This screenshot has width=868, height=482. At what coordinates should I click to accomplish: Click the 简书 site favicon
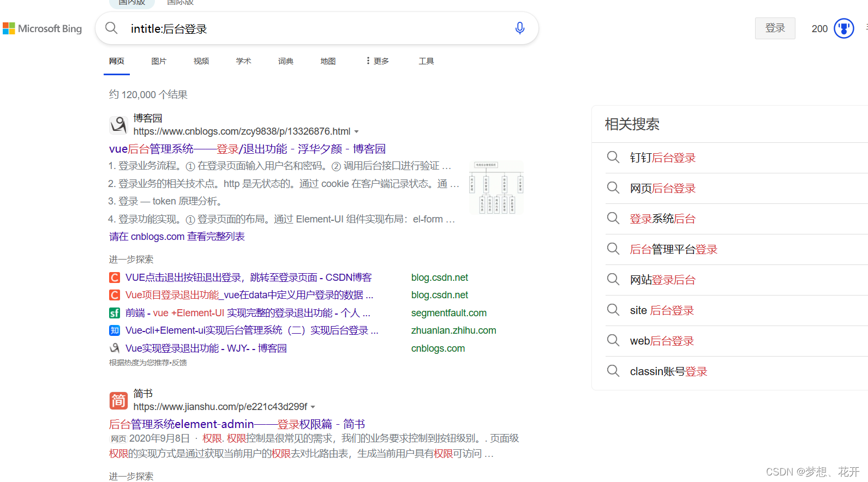pyautogui.click(x=118, y=400)
